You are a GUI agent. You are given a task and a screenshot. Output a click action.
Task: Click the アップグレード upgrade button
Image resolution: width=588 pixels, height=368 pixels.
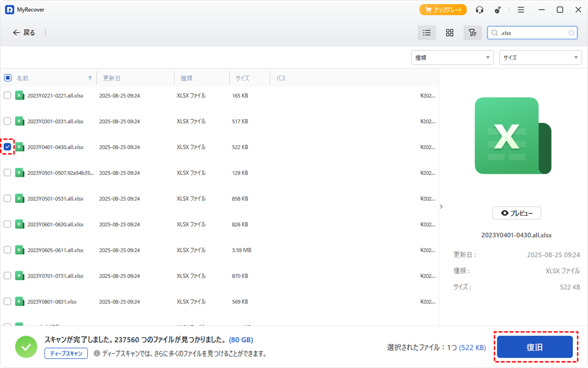443,10
